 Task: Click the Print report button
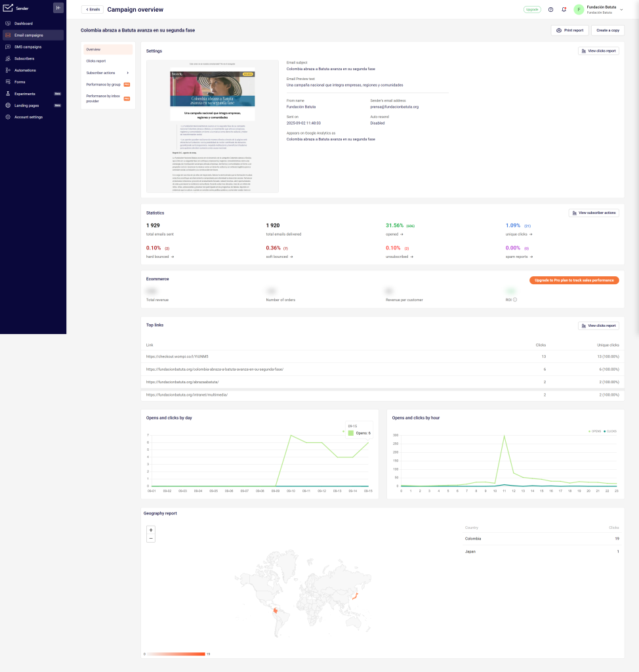[x=569, y=30]
